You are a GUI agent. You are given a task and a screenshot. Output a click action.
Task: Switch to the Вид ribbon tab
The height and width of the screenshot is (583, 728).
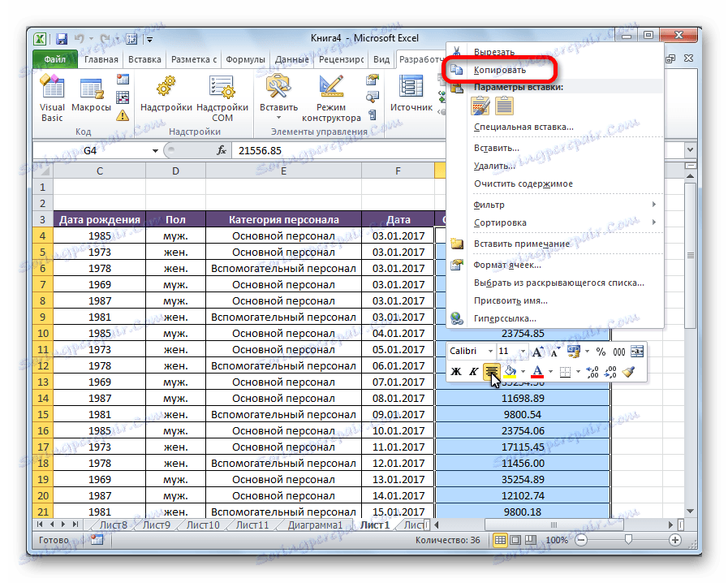point(381,59)
